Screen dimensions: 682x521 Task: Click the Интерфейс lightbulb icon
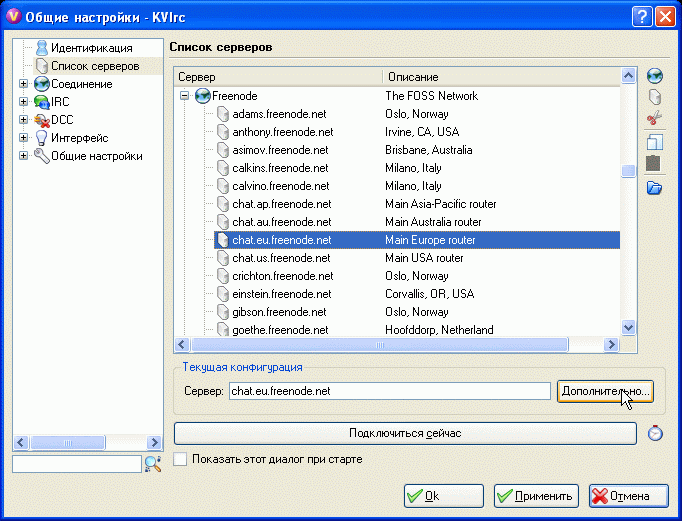pos(42,138)
